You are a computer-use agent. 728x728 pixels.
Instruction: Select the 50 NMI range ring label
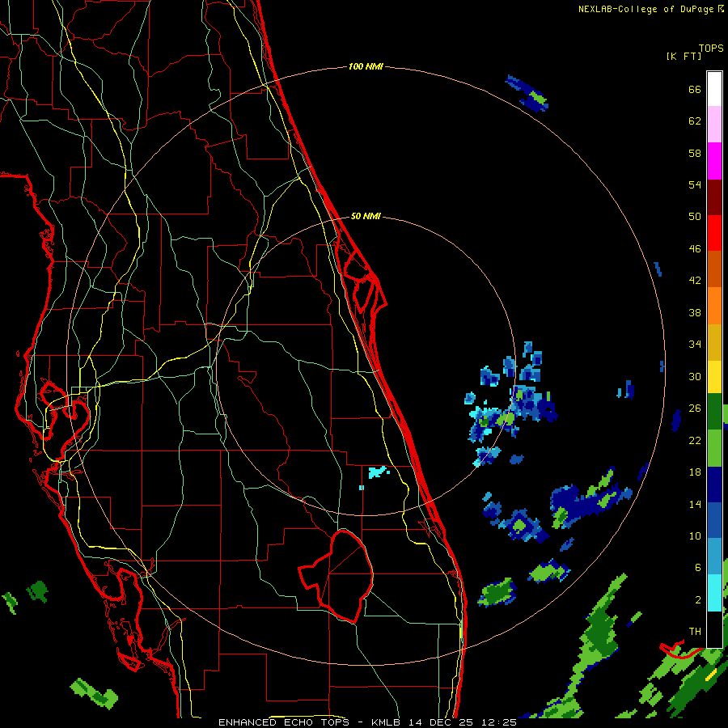point(366,216)
